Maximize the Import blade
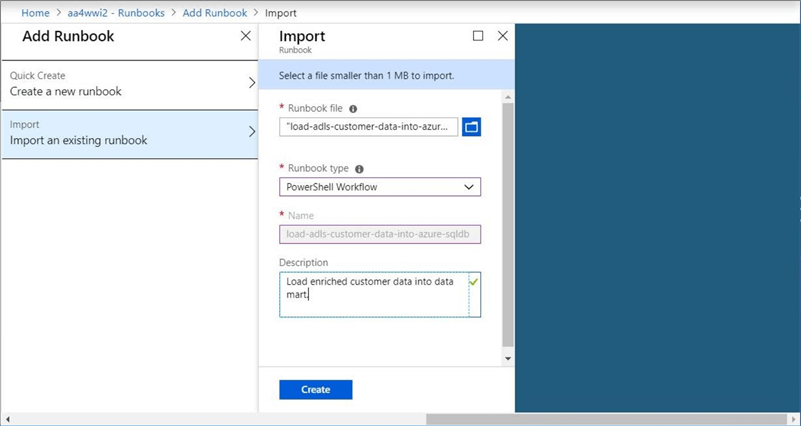Image resolution: width=801 pixels, height=426 pixels. click(x=478, y=36)
